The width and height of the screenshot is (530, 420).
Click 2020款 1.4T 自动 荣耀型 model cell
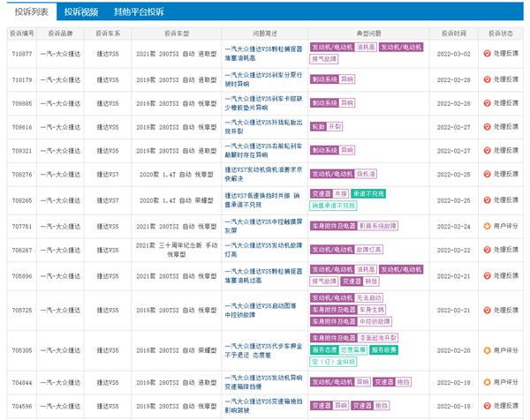(x=177, y=200)
